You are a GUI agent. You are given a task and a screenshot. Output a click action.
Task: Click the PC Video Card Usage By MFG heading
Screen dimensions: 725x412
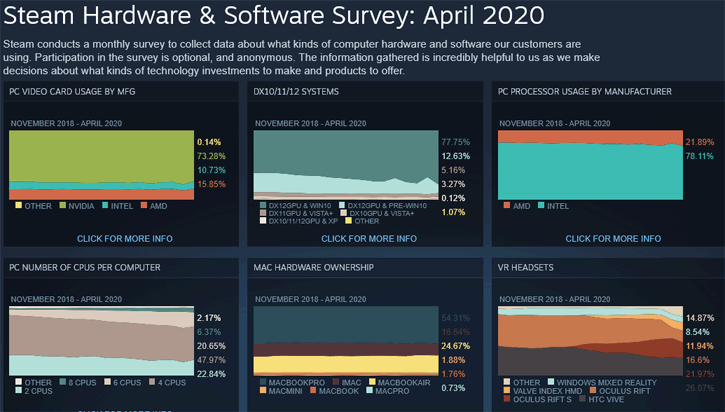pyautogui.click(x=72, y=92)
